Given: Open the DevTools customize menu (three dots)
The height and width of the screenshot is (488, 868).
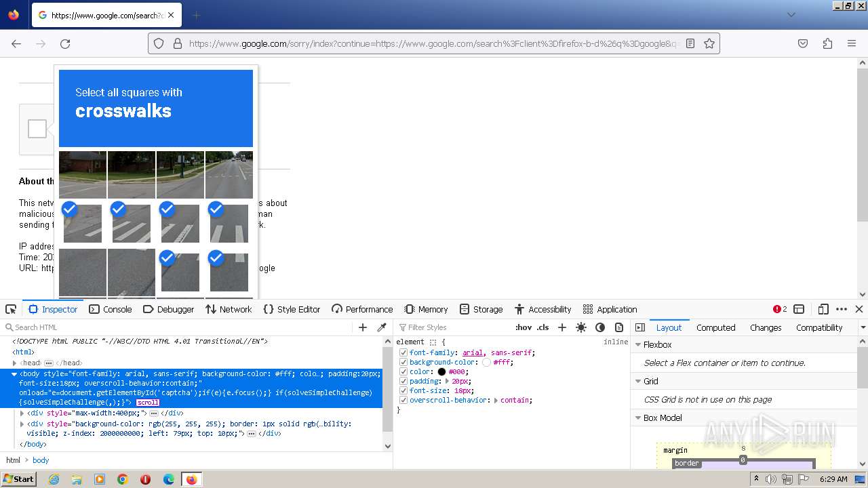Looking at the screenshot, I should click(842, 309).
